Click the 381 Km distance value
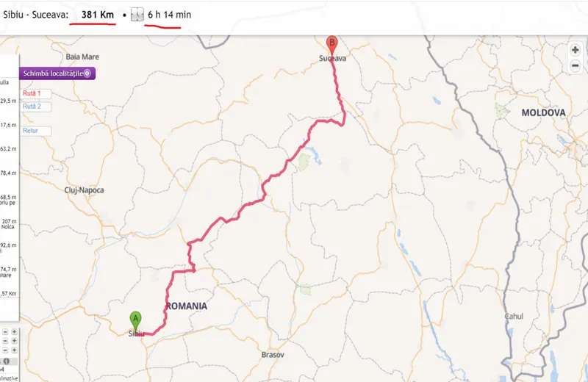588x382 pixels. (98, 15)
